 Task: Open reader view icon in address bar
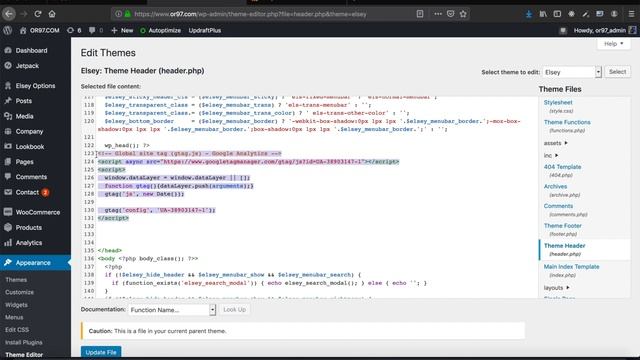tap(420, 14)
